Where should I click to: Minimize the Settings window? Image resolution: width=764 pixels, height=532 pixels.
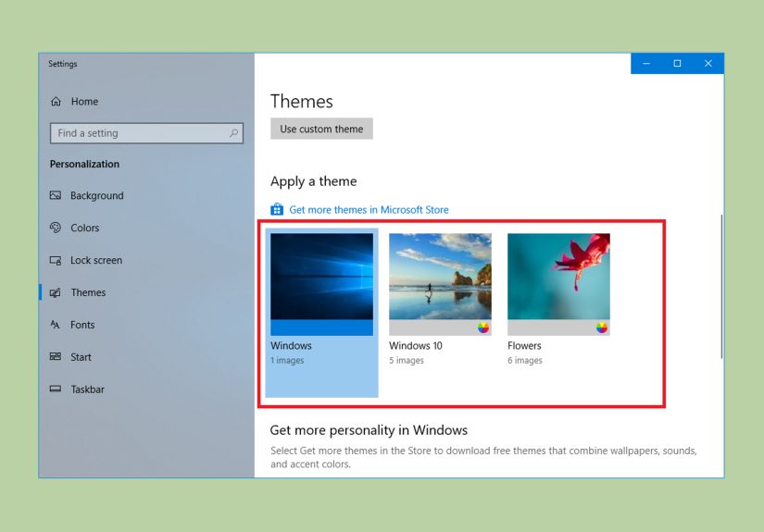[646, 63]
